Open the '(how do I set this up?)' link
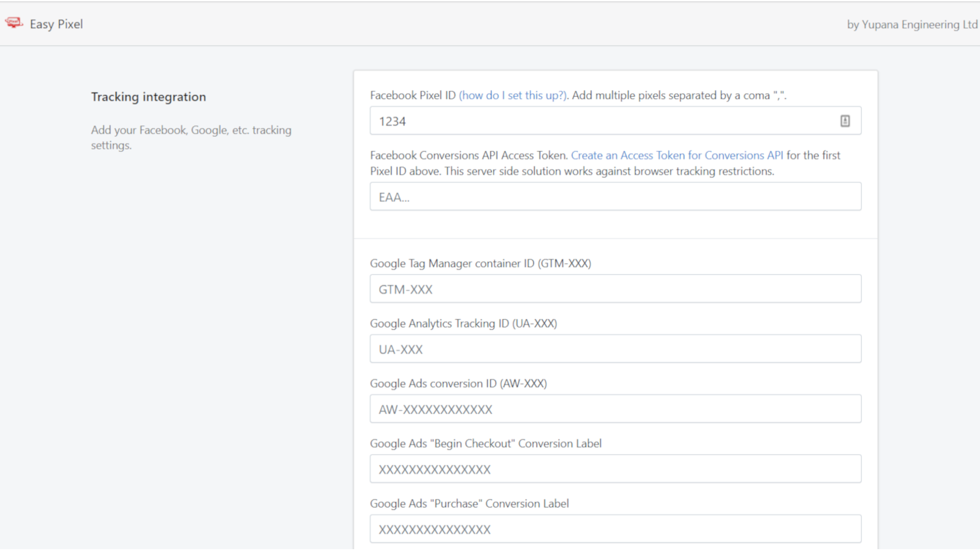980x551 pixels. coord(513,96)
